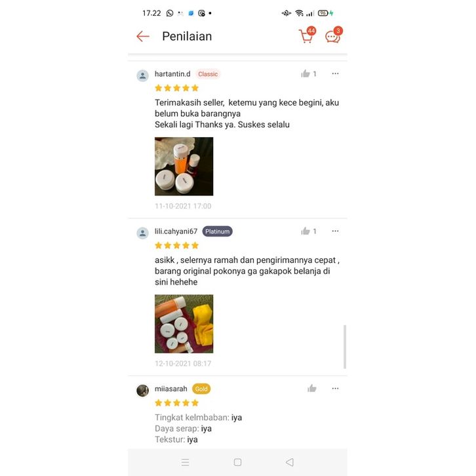Image resolution: width=476 pixels, height=476 pixels.
Task: Like miiasarah's review with thumbs up
Action: click(312, 389)
